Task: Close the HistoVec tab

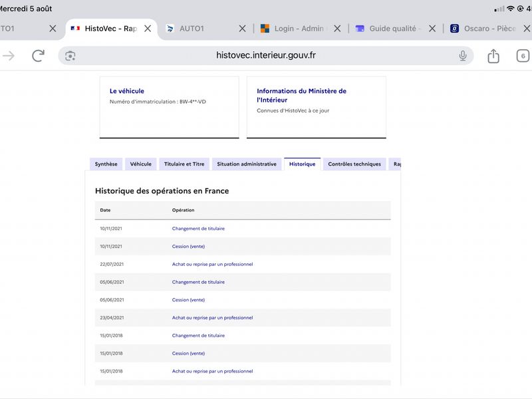Action: 148,29
